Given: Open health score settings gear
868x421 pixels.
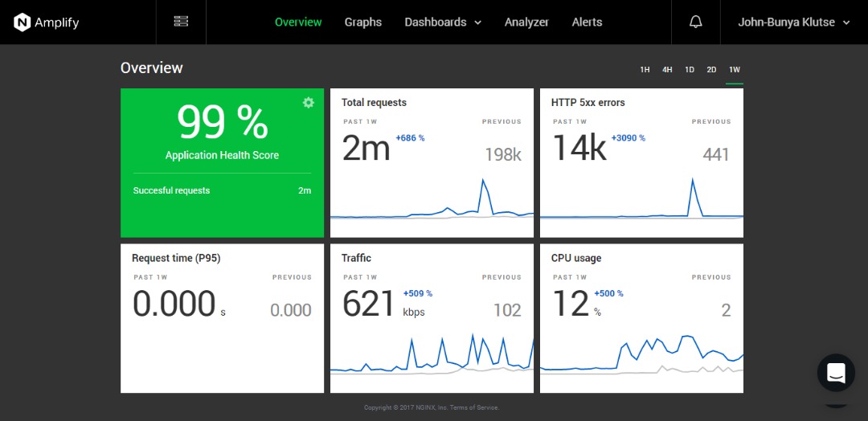Looking at the screenshot, I should click(x=308, y=103).
